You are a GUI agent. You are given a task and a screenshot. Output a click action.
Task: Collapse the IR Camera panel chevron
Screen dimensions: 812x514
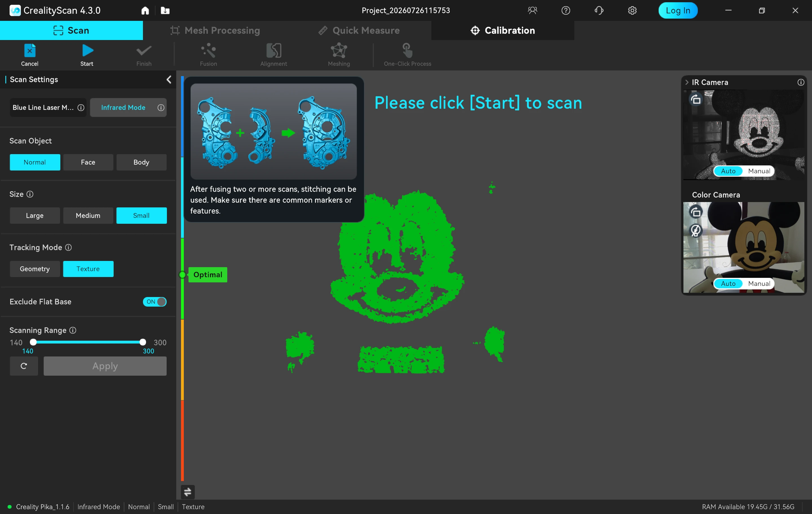687,82
